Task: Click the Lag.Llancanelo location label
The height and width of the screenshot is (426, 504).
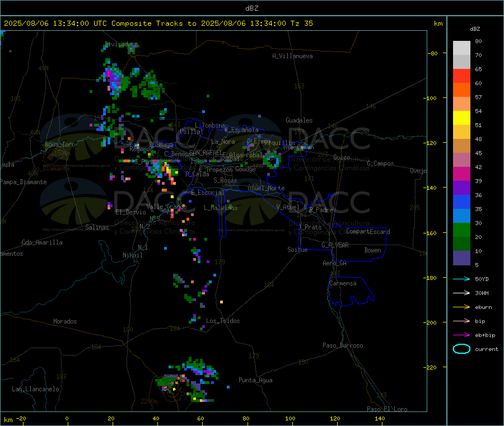Action: click(x=35, y=389)
